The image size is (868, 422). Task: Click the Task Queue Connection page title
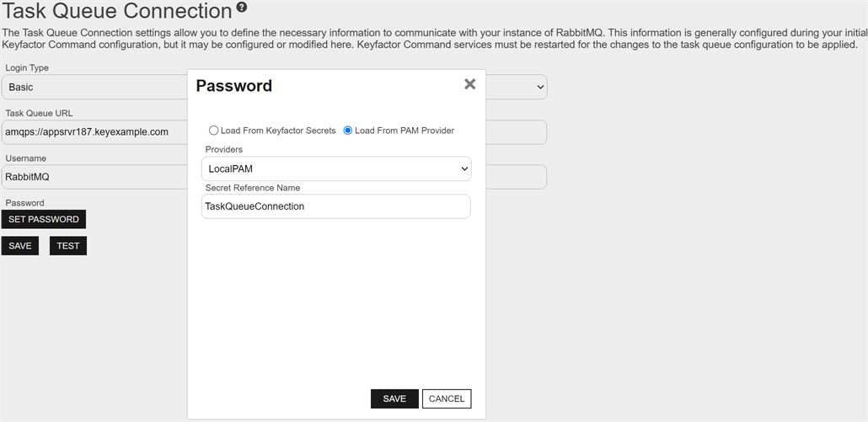pyautogui.click(x=117, y=12)
